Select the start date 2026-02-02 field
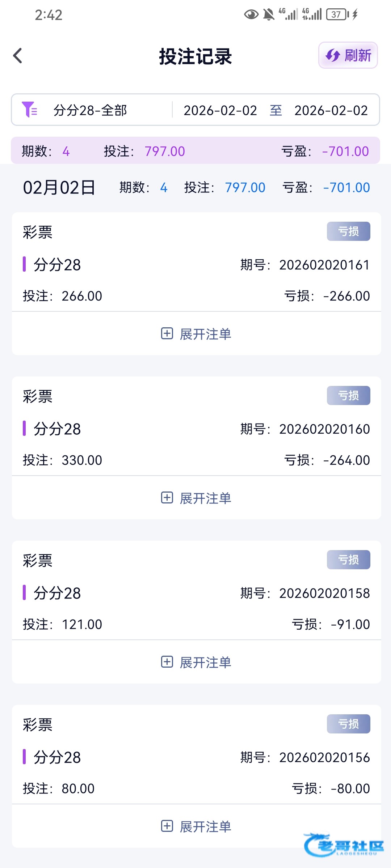The height and width of the screenshot is (868, 391). click(220, 110)
